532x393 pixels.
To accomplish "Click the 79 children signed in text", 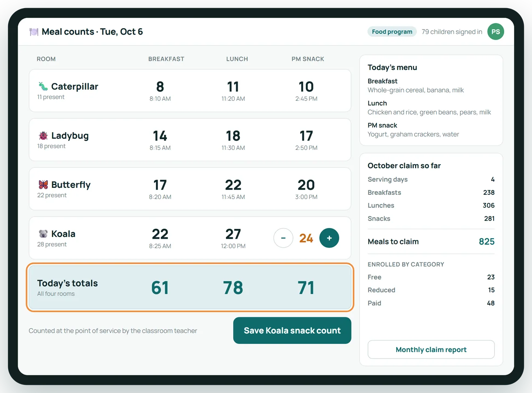I will coord(452,32).
